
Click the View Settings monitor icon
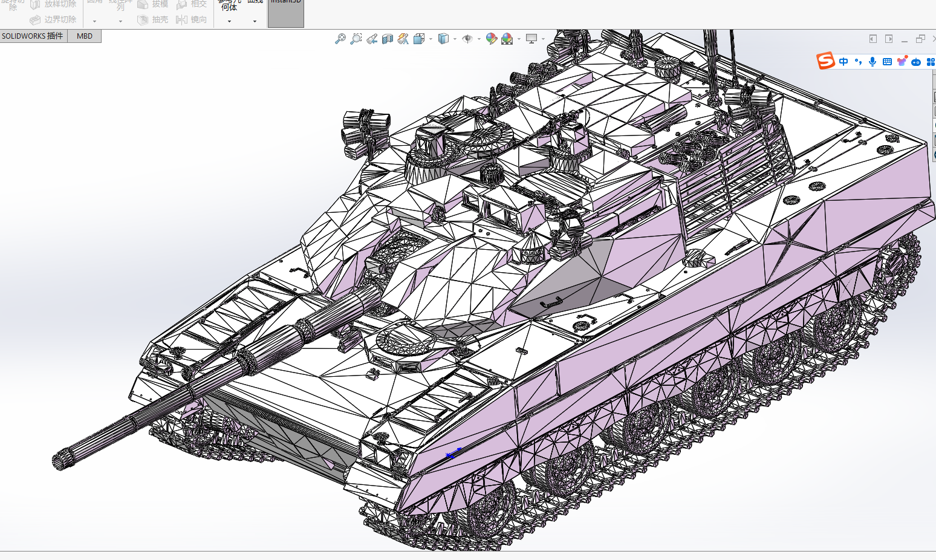tap(531, 39)
